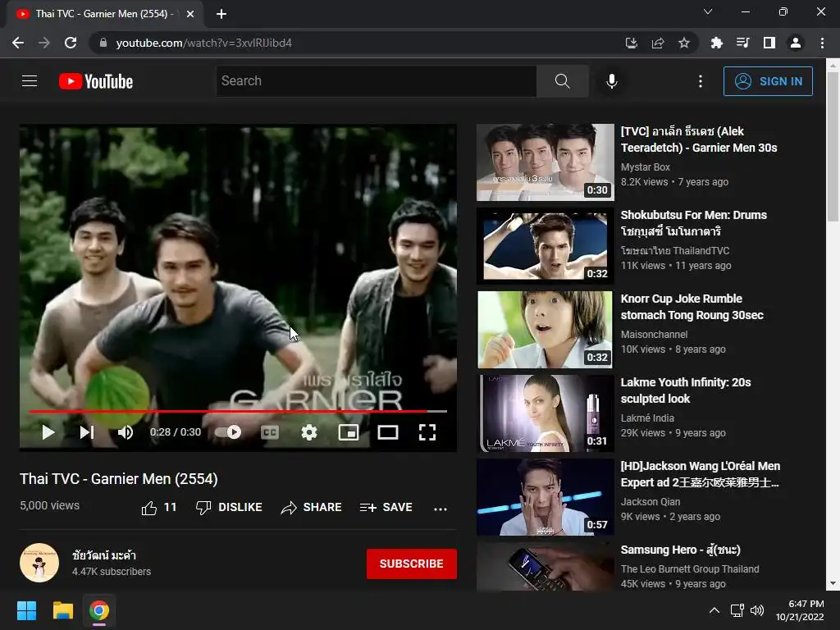Open volume control in system tray
This screenshot has width=840, height=630.
pos(757,610)
